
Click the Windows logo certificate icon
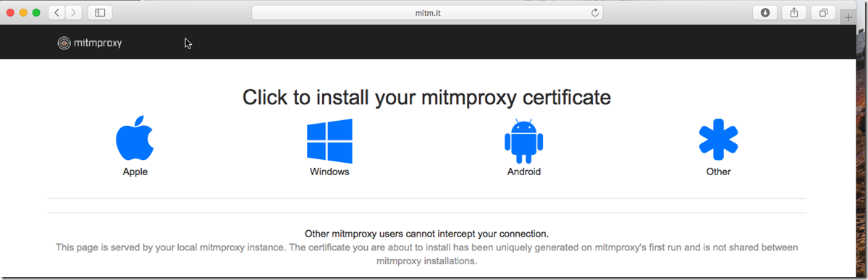click(x=329, y=140)
